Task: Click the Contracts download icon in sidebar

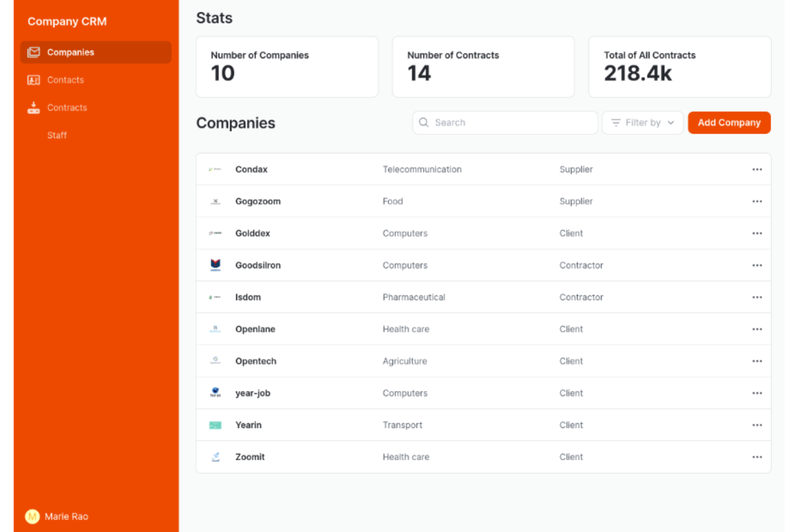Action: coord(33,107)
